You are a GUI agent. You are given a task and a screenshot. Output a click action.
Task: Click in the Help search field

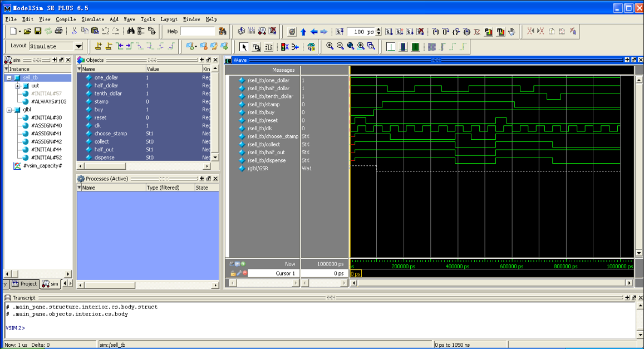click(x=198, y=31)
